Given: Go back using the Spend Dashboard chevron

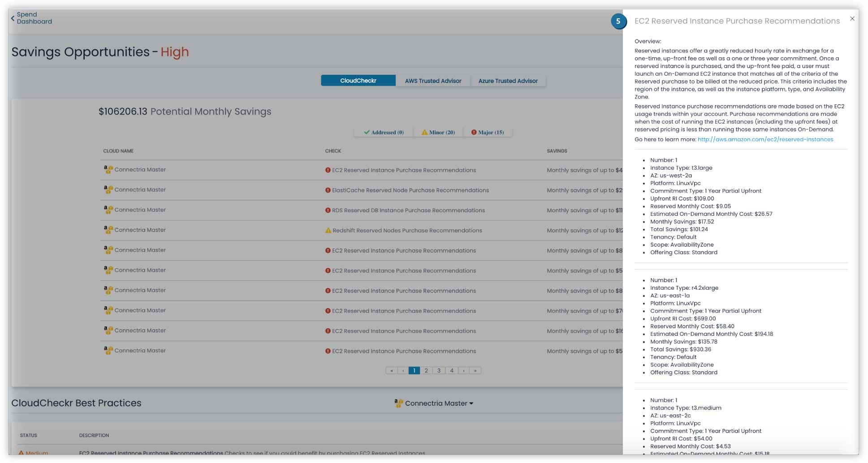Looking at the screenshot, I should [x=13, y=18].
